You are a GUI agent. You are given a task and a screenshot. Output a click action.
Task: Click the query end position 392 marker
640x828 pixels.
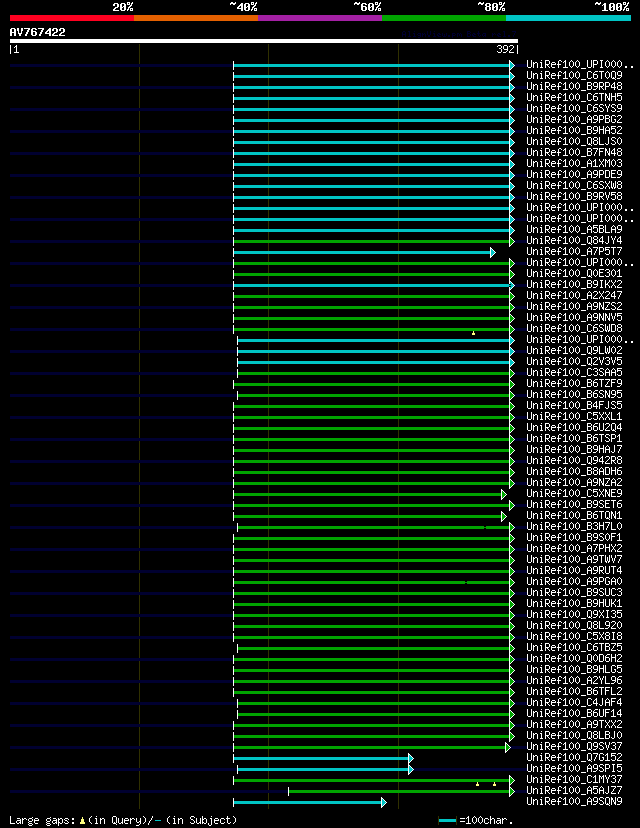click(507, 49)
